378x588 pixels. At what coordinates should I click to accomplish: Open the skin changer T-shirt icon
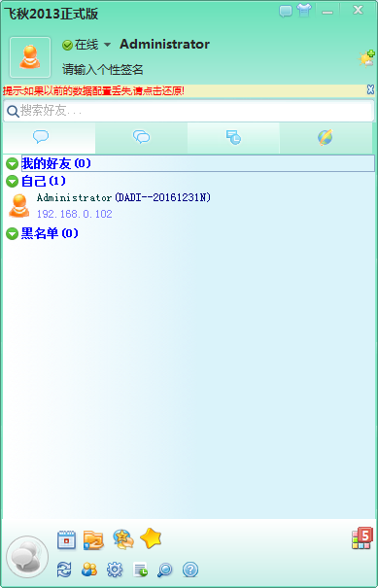(304, 10)
